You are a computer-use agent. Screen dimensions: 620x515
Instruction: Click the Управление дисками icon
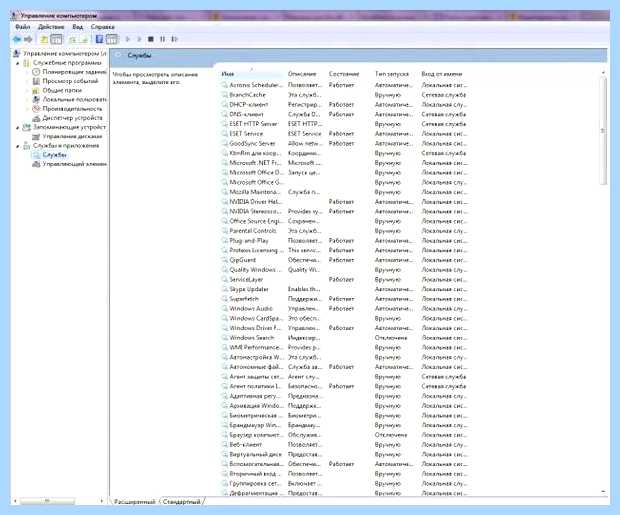point(36,136)
